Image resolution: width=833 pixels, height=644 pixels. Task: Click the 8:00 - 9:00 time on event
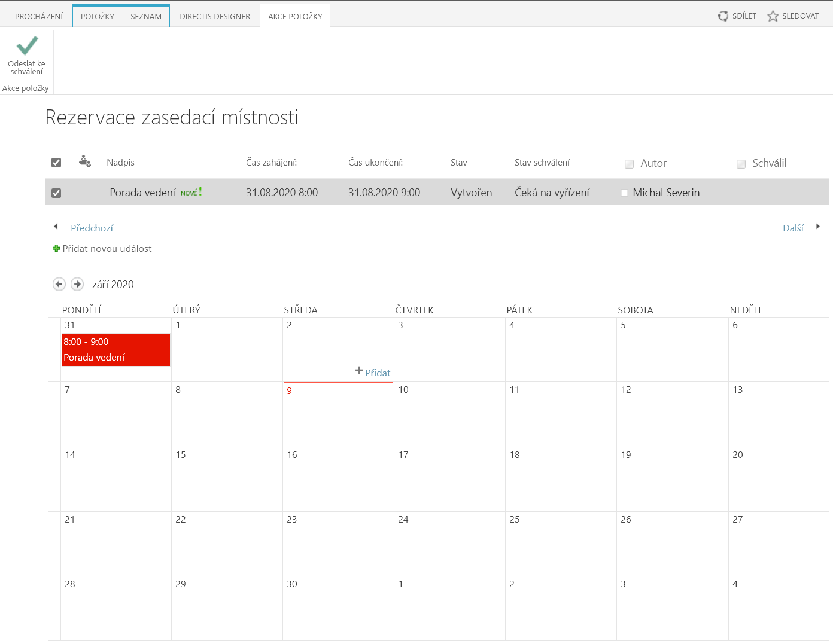86,342
